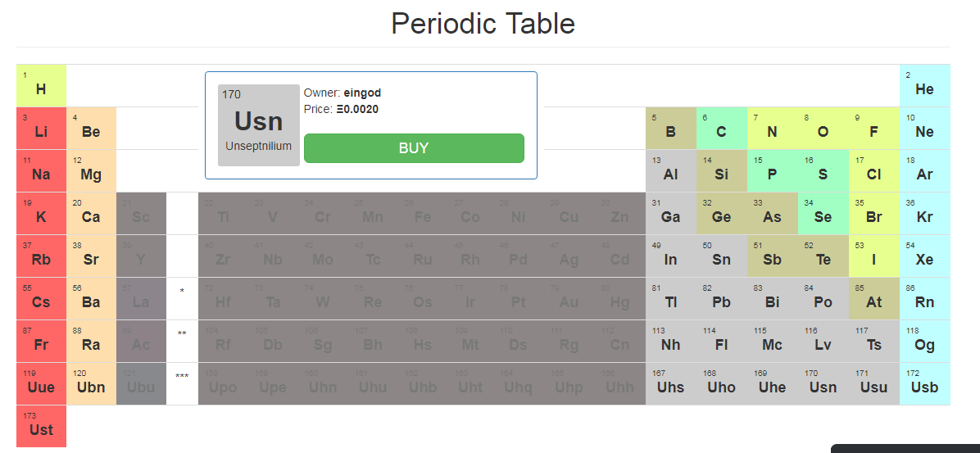Choose the Oganesson (Og) element tile
Image resolution: width=980 pixels, height=453 pixels.
pos(924,342)
